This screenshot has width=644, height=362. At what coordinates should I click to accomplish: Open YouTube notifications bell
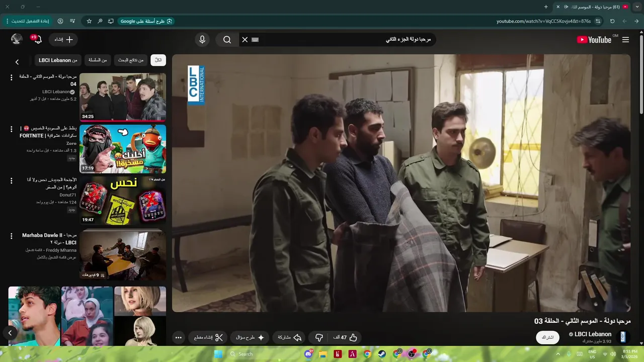click(x=37, y=39)
